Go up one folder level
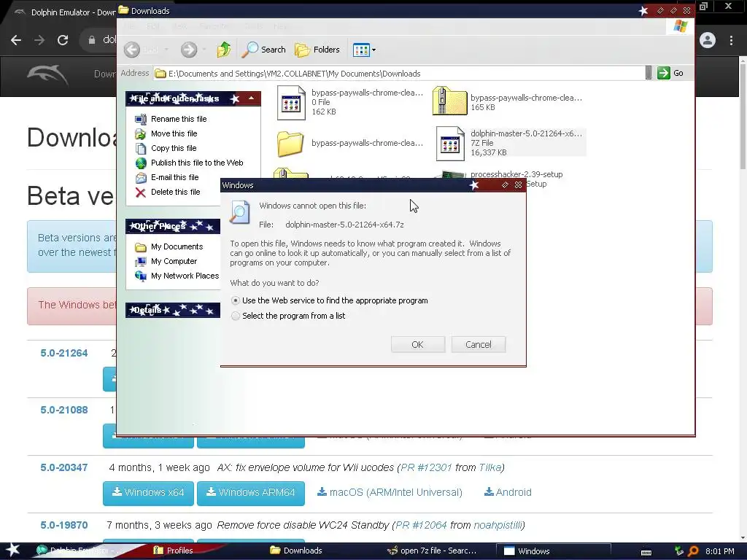The width and height of the screenshot is (747, 560). [223, 50]
